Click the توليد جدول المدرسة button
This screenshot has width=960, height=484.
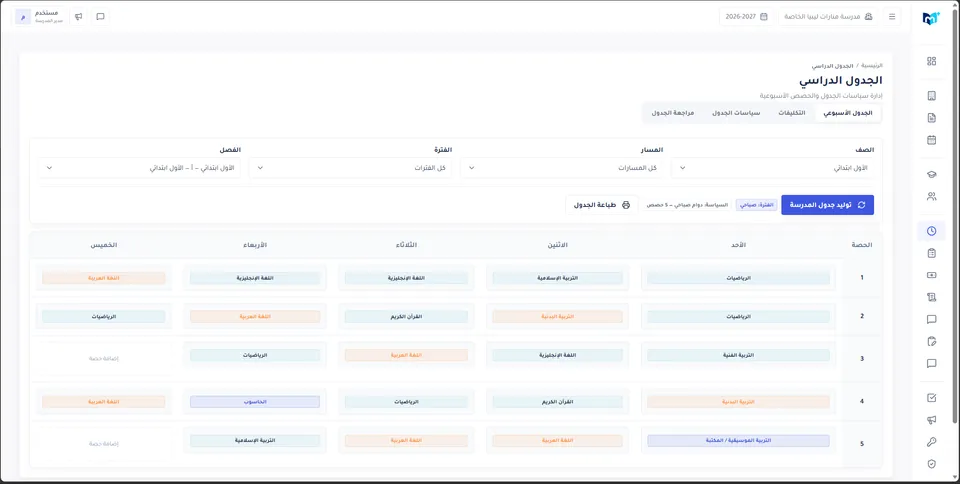(827, 205)
